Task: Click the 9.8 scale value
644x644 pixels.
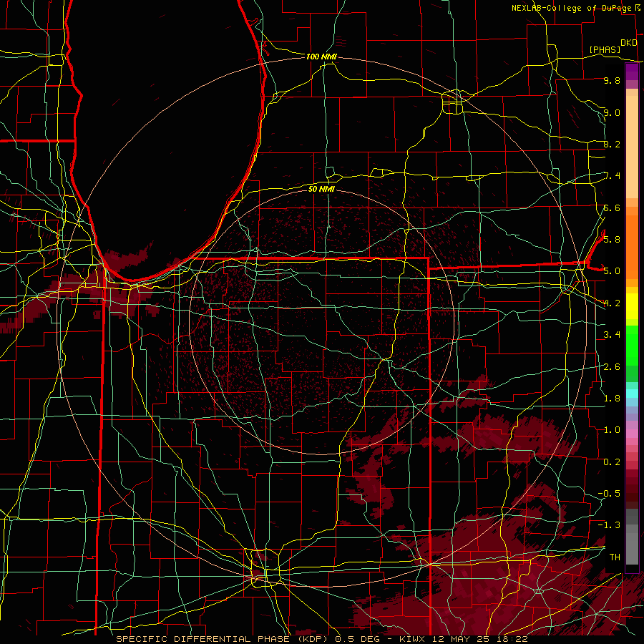Action: pyautogui.click(x=612, y=80)
